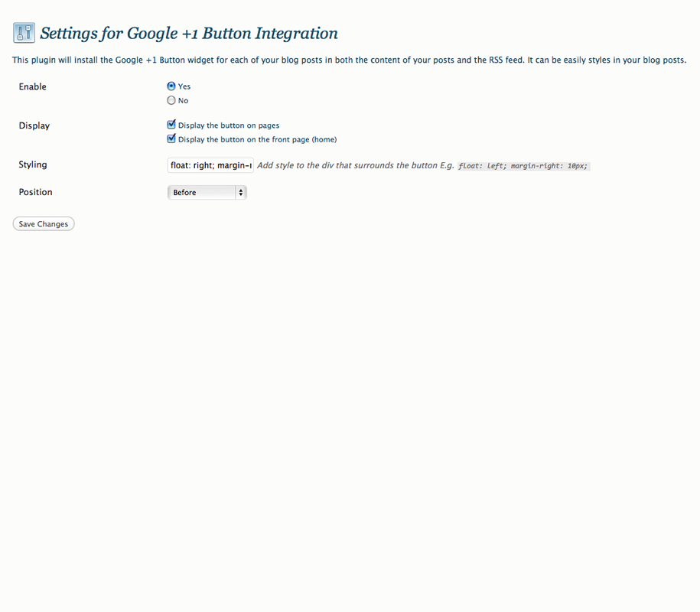Click the settings tools icon beside the title
Image resolution: width=700 pixels, height=612 pixels.
coord(24,33)
